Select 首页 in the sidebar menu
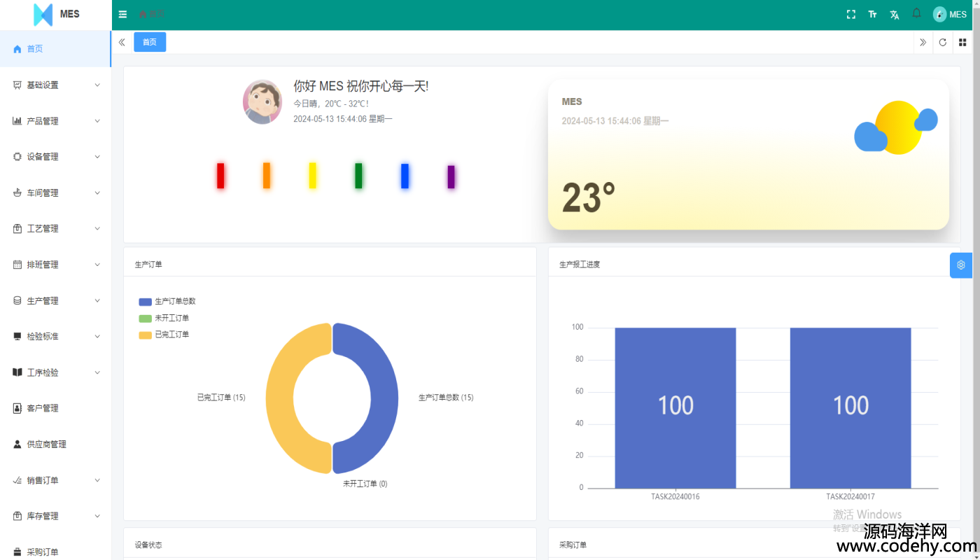 pyautogui.click(x=55, y=49)
